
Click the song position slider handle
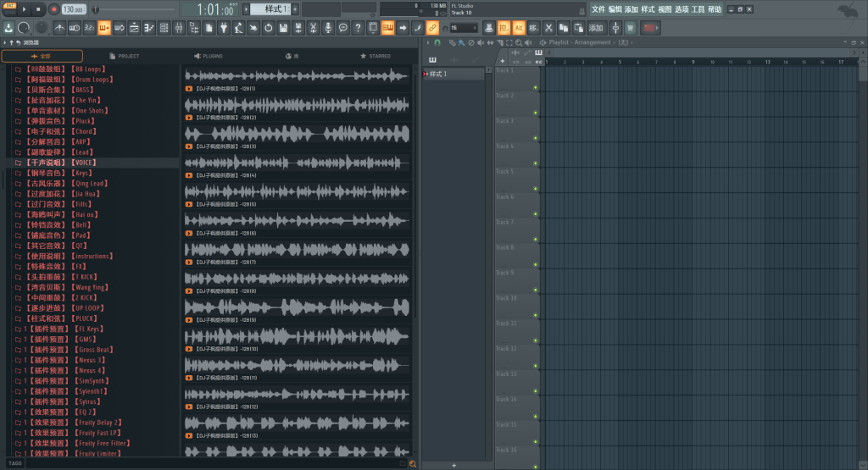click(x=95, y=9)
